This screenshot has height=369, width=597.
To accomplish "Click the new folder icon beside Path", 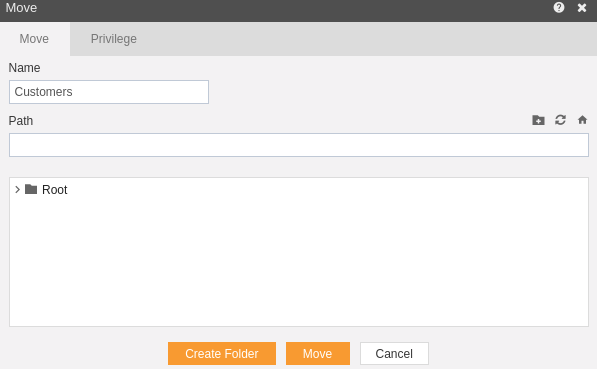I will 538,120.
